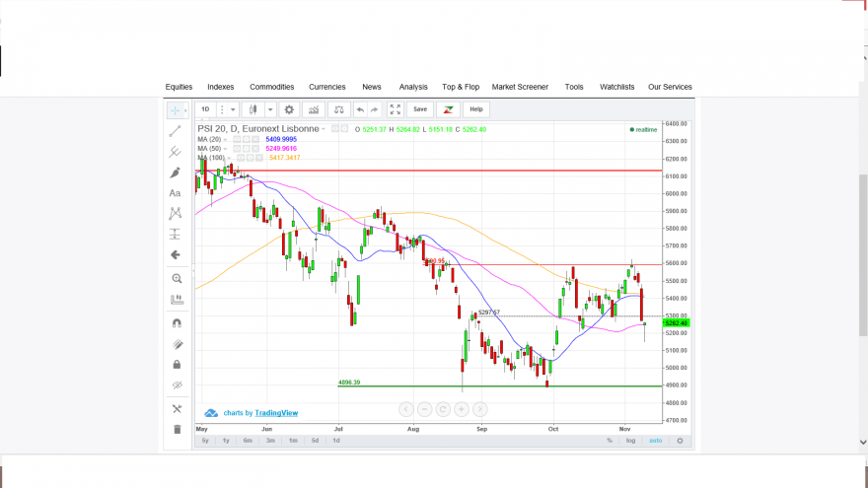
Task: Toggle visibility of PSI 20 series
Action: click(x=335, y=129)
